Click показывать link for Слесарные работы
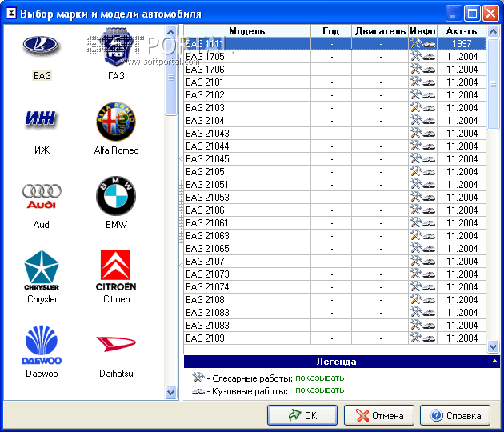This screenshot has width=504, height=432. (x=319, y=378)
